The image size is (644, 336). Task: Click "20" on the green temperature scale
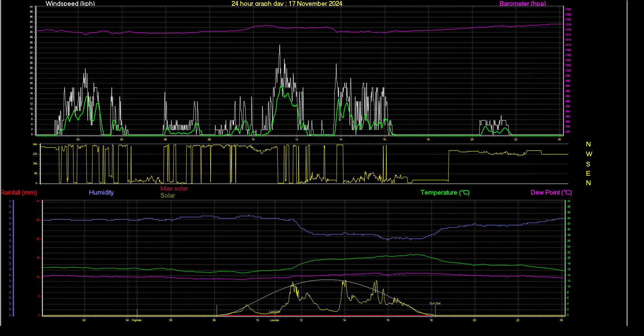(x=569, y=258)
